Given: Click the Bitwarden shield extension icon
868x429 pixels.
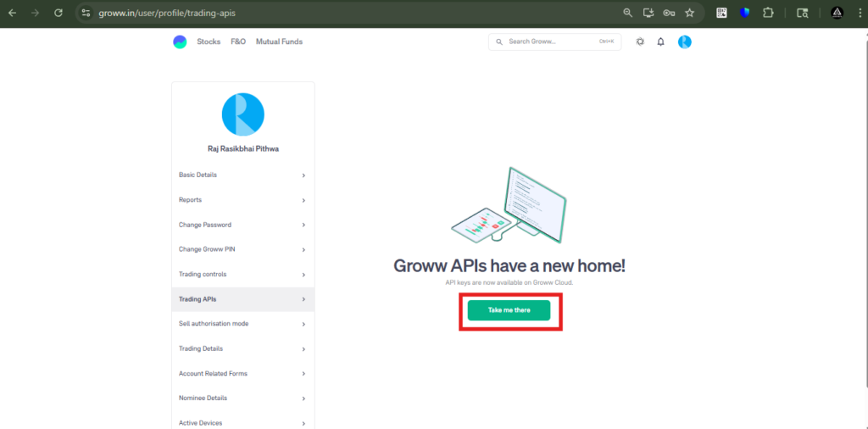Looking at the screenshot, I should (745, 13).
